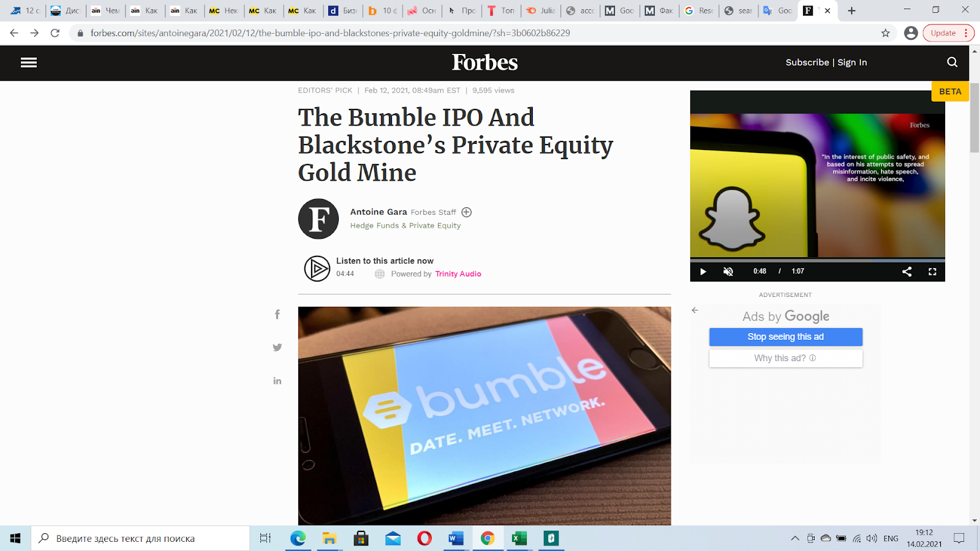Change the ENG input language
980x551 pixels.
pos(891,538)
